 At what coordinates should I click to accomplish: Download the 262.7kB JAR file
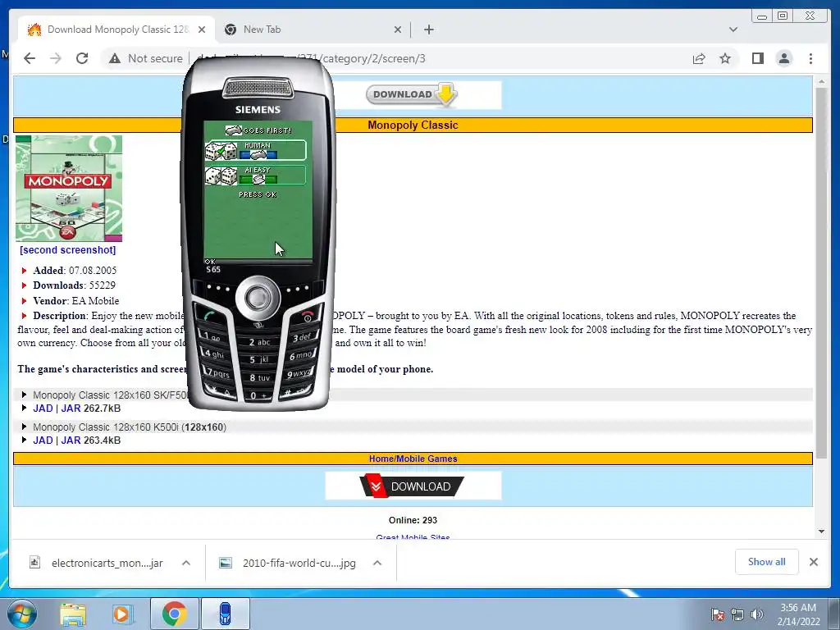coord(71,409)
